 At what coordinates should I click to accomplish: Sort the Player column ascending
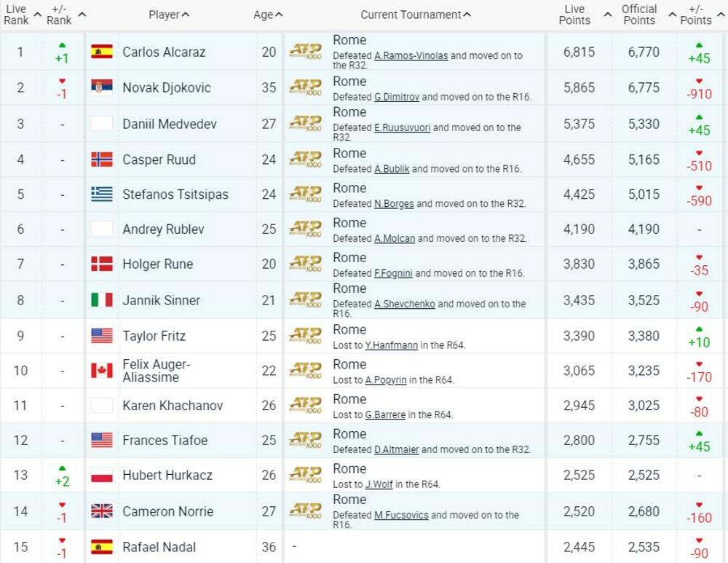pyautogui.click(x=169, y=13)
